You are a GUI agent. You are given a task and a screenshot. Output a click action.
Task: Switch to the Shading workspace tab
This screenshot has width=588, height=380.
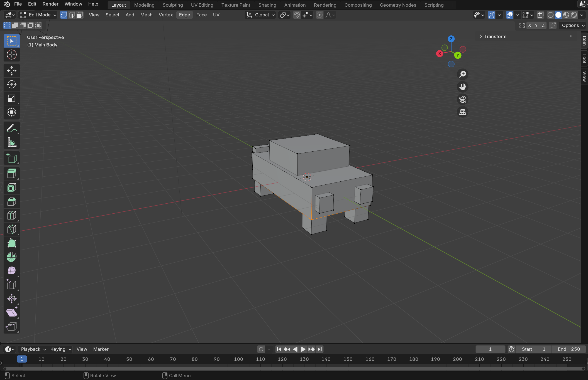[267, 5]
